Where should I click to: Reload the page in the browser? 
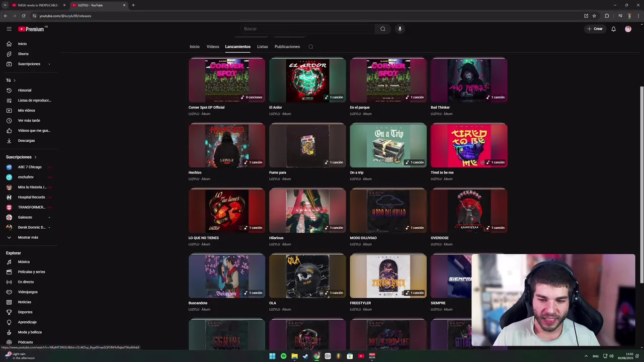coord(24,16)
